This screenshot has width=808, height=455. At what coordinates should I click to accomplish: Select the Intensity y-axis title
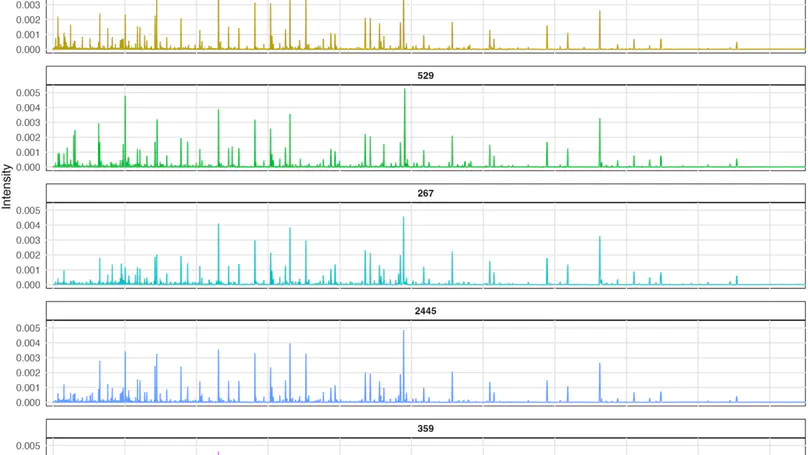(6, 186)
